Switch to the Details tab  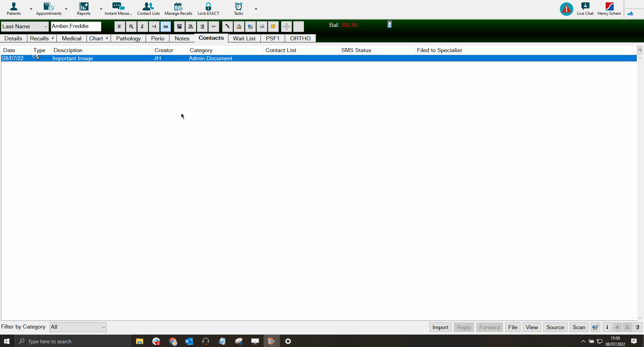click(x=13, y=38)
